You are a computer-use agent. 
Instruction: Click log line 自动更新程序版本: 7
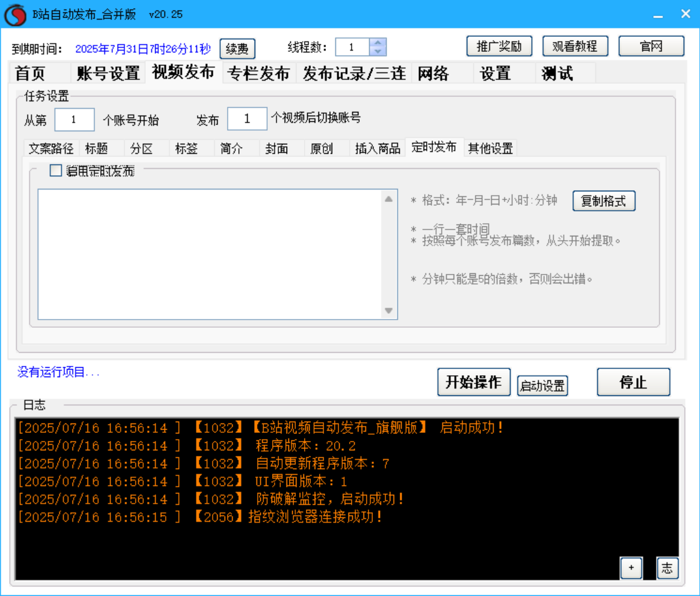(203, 463)
